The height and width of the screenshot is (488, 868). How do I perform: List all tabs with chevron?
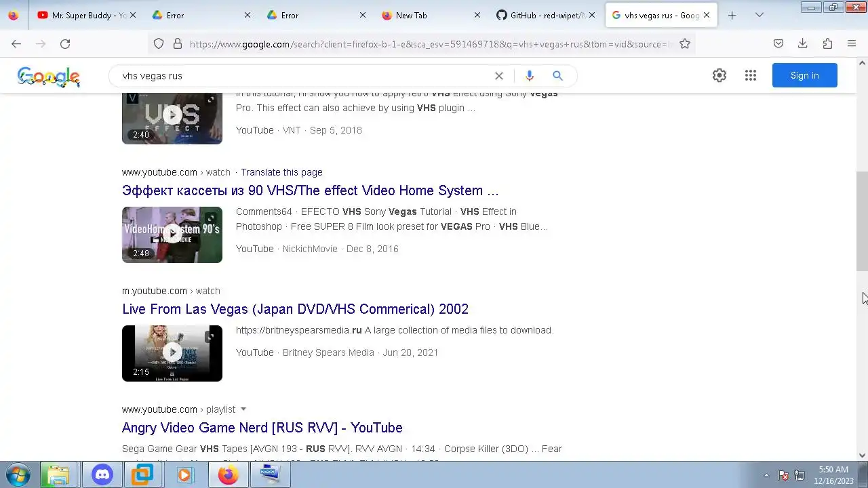point(759,15)
